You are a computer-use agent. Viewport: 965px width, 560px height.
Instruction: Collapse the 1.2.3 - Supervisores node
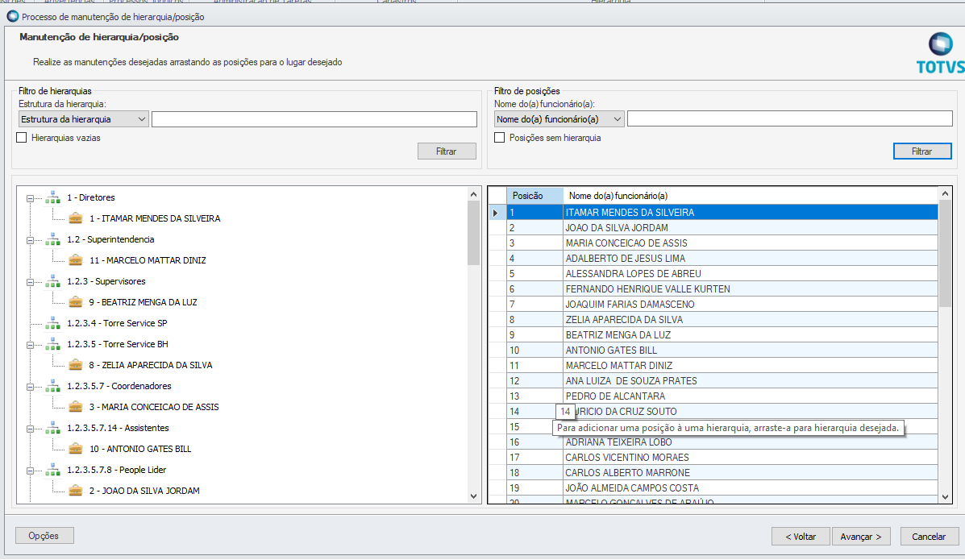pos(30,282)
